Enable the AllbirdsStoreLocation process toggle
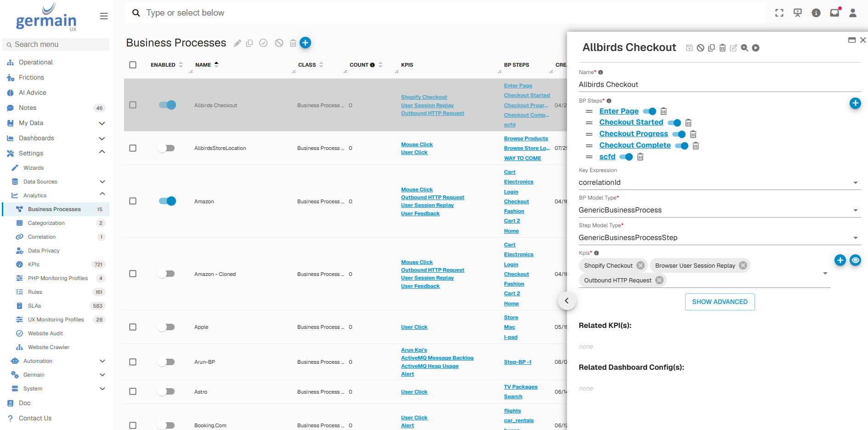This screenshot has height=430, width=868. tap(166, 148)
